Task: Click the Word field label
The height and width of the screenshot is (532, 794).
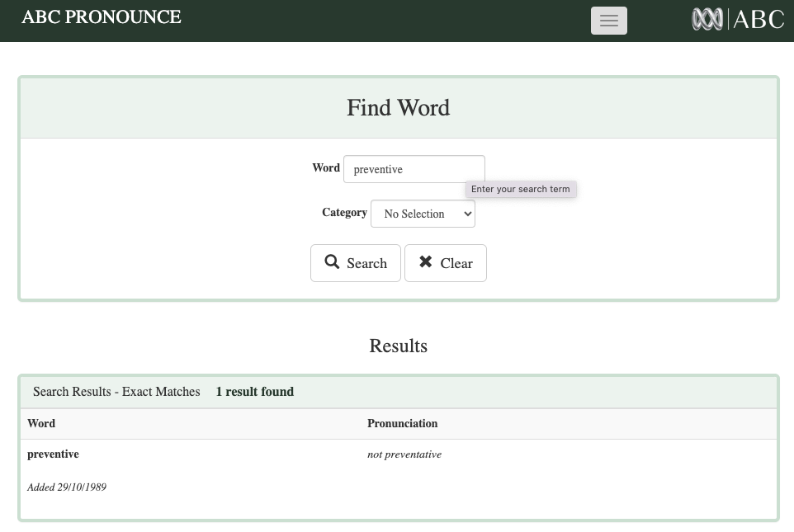Action: pos(325,167)
